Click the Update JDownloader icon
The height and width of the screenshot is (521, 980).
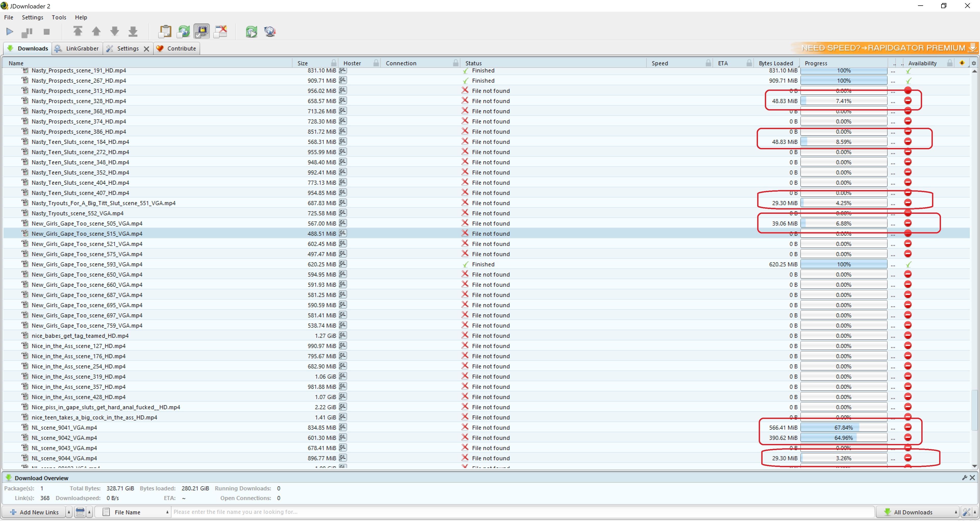pyautogui.click(x=251, y=32)
